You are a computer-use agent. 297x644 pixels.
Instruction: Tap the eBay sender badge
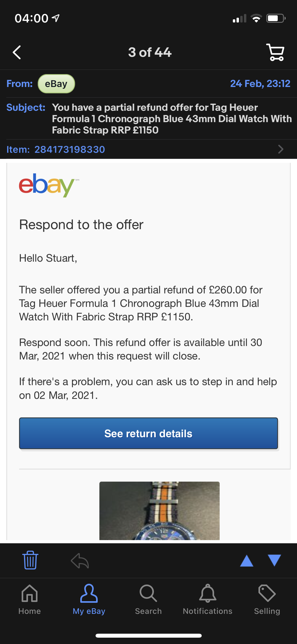[x=56, y=84]
